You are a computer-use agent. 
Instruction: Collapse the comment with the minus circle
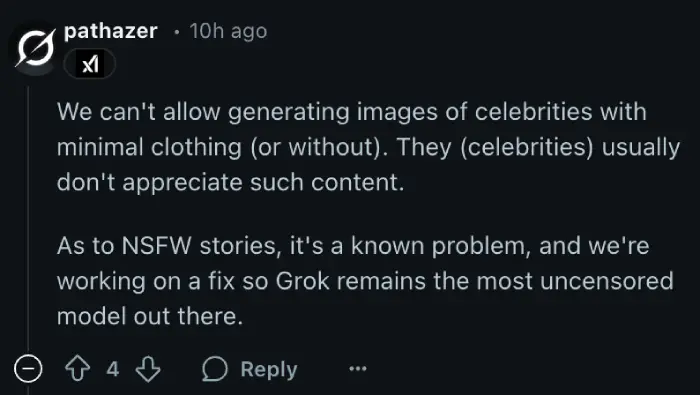28,369
